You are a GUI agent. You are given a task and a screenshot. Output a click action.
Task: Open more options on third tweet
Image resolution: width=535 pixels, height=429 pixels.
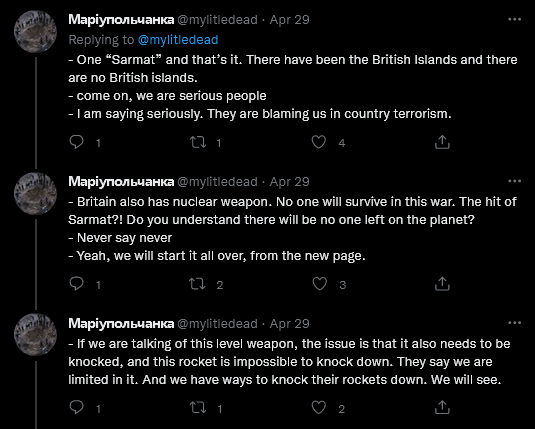pos(515,323)
